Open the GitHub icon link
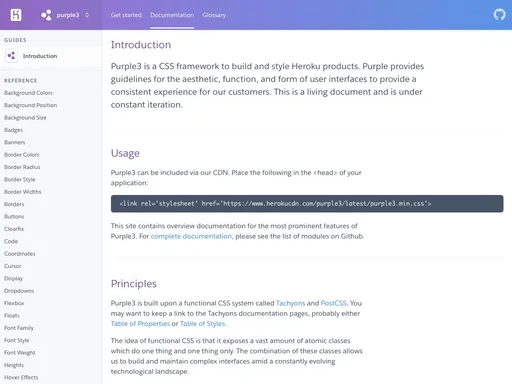 coord(499,15)
